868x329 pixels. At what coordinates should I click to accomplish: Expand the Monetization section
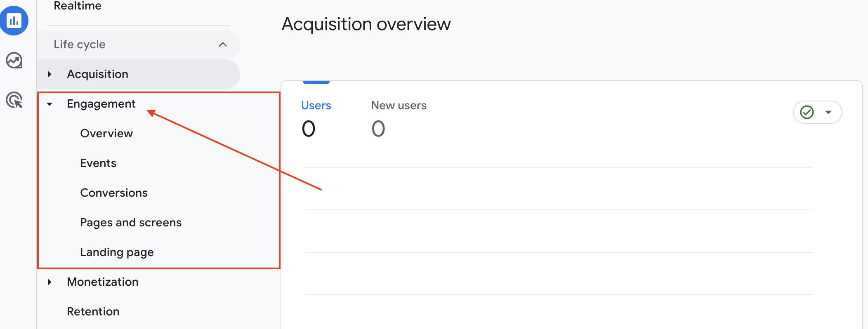point(50,282)
